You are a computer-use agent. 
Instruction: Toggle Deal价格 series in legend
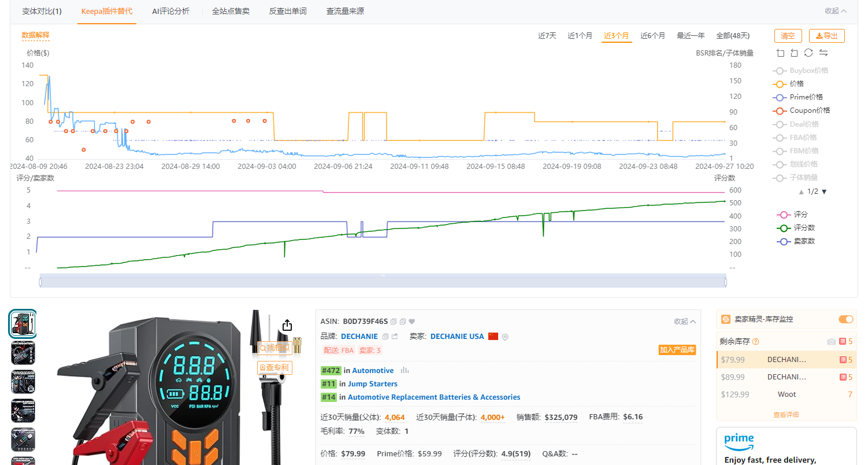coord(796,124)
